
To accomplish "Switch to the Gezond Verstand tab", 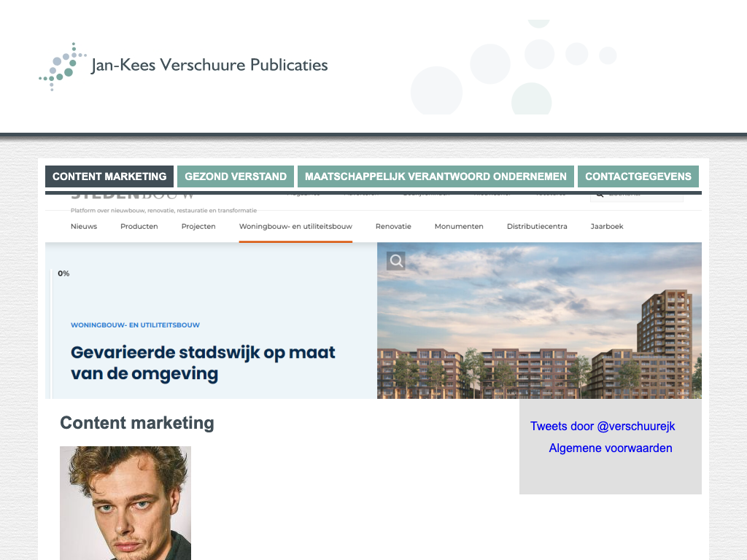I will pyautogui.click(x=236, y=176).
